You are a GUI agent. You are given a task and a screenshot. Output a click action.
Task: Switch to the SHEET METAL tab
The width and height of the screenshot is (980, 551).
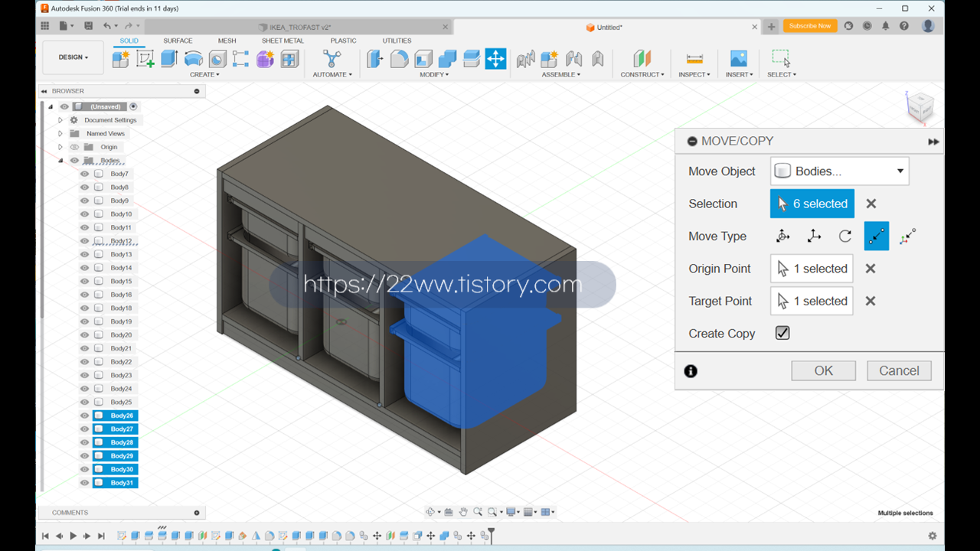[283, 41]
